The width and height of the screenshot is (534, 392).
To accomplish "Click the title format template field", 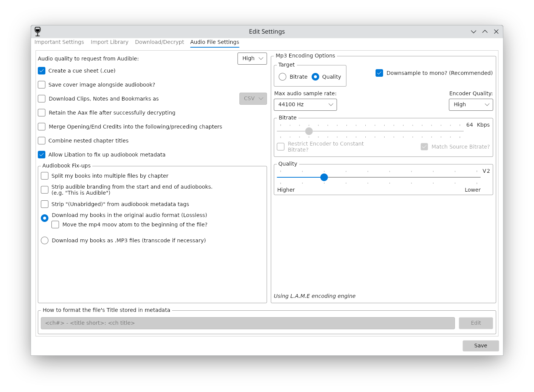I will point(248,323).
